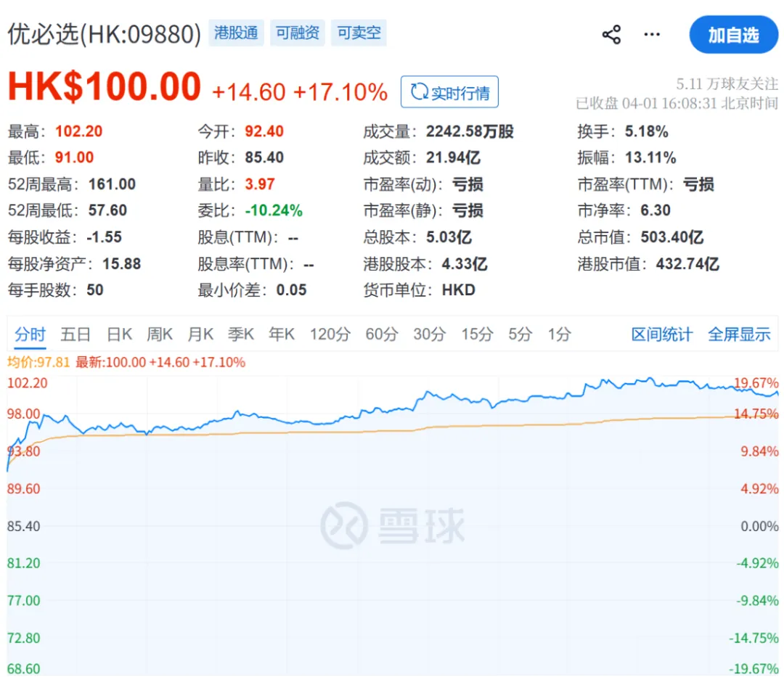Click the 全屏显示 link
Image resolution: width=784 pixels, height=677 pixels.
(x=739, y=335)
